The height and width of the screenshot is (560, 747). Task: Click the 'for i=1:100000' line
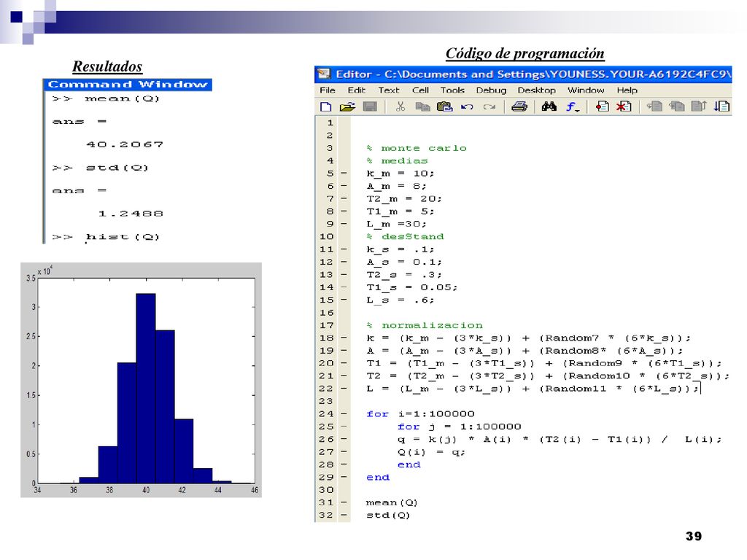click(420, 414)
